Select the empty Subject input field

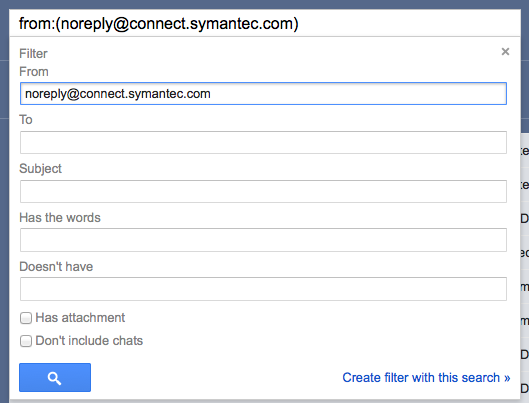click(263, 191)
